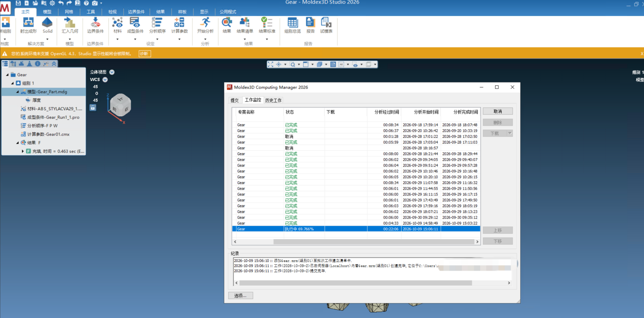644x318 pixels.
Task: Open the dropdown arrow under 开始分析
Action: coord(205,39)
